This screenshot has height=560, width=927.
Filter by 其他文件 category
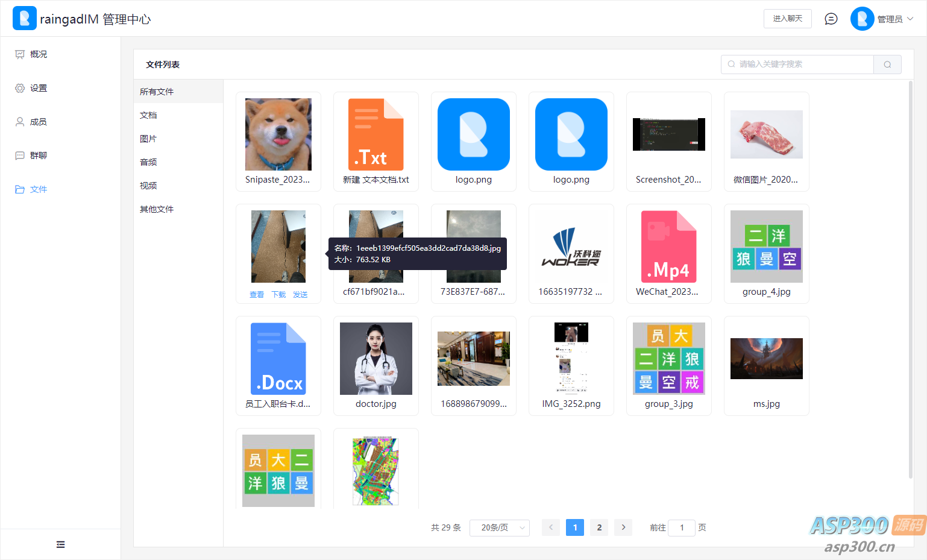pos(178,209)
